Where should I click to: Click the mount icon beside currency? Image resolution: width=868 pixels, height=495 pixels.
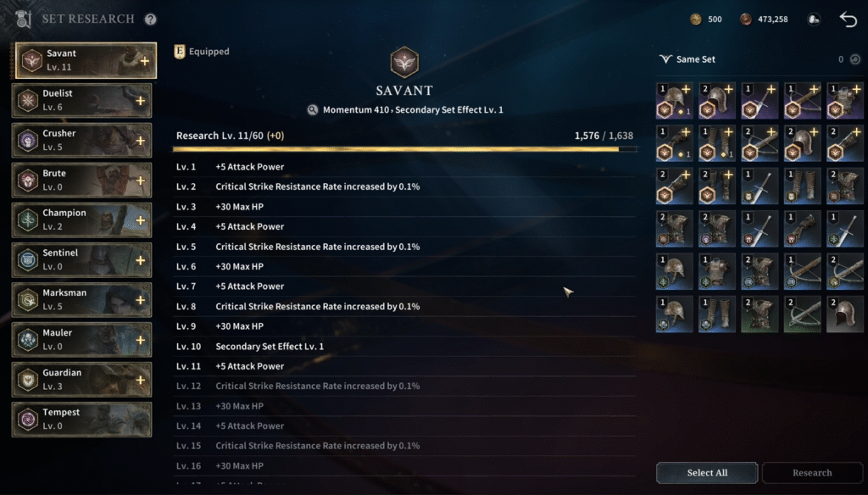coord(813,19)
